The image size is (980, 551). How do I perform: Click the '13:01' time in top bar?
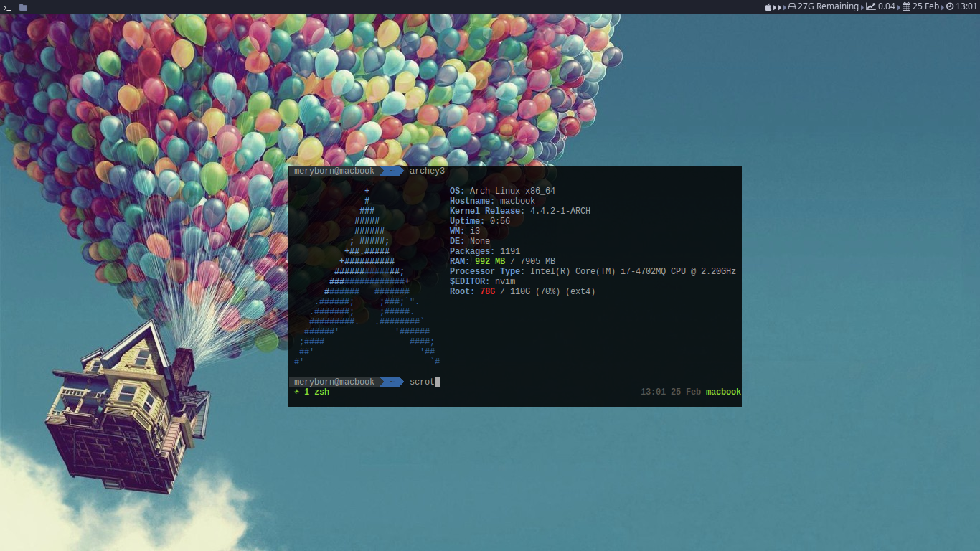coord(966,6)
